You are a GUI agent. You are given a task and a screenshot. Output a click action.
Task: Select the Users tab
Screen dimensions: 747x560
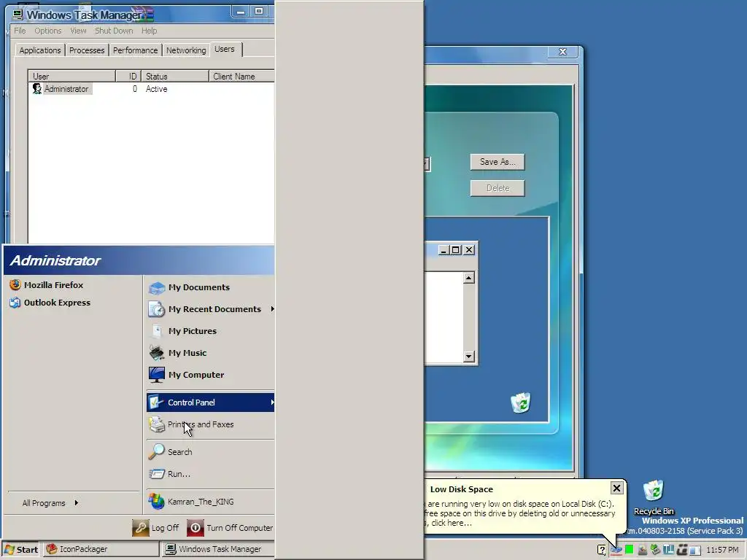225,49
